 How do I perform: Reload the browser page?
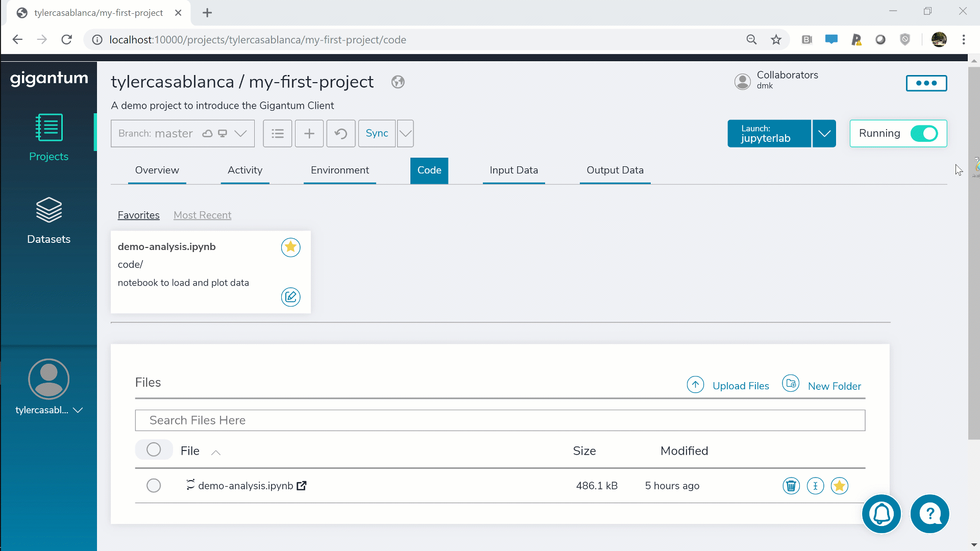[x=66, y=40]
